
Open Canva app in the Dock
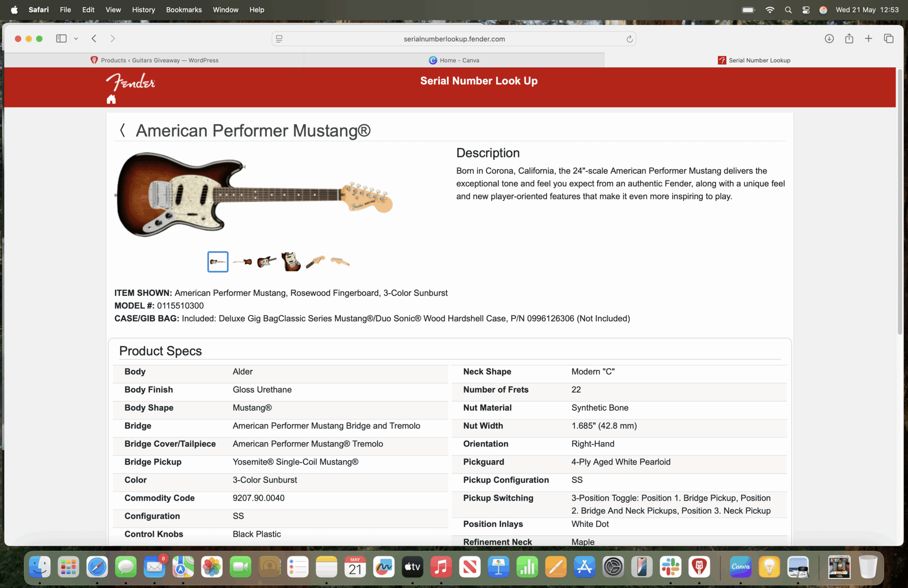click(741, 567)
